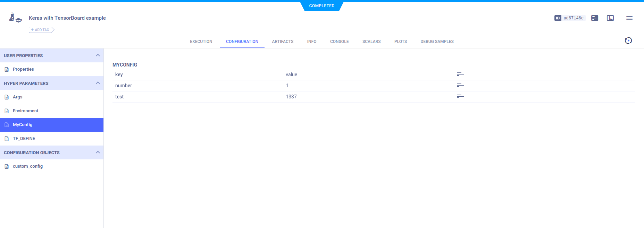Click description icon for test row
The image size is (644, 228).
(460, 97)
